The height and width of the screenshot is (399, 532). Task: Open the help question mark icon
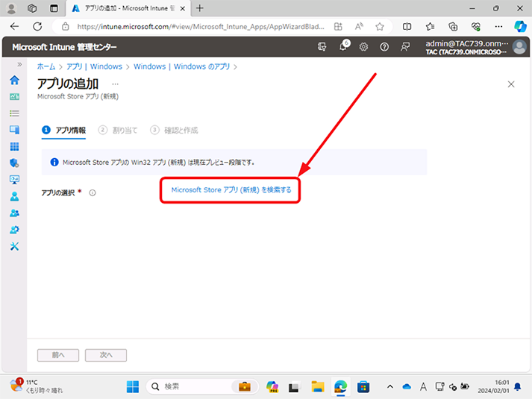384,47
